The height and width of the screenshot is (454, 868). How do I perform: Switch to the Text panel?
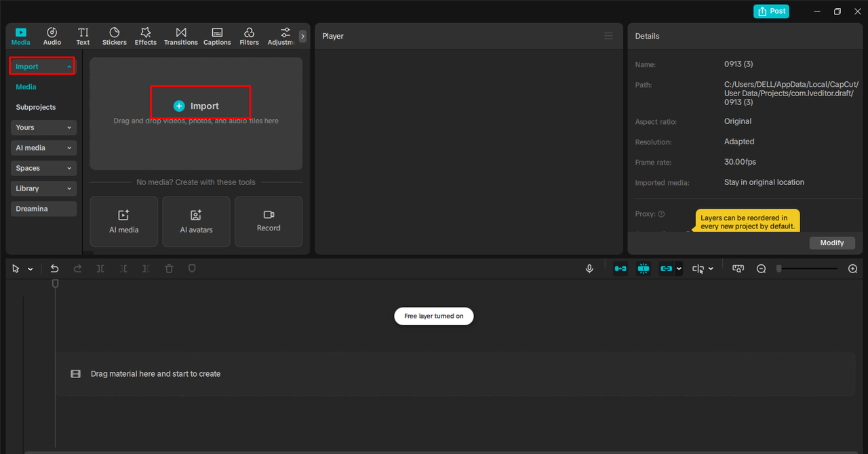(x=83, y=36)
